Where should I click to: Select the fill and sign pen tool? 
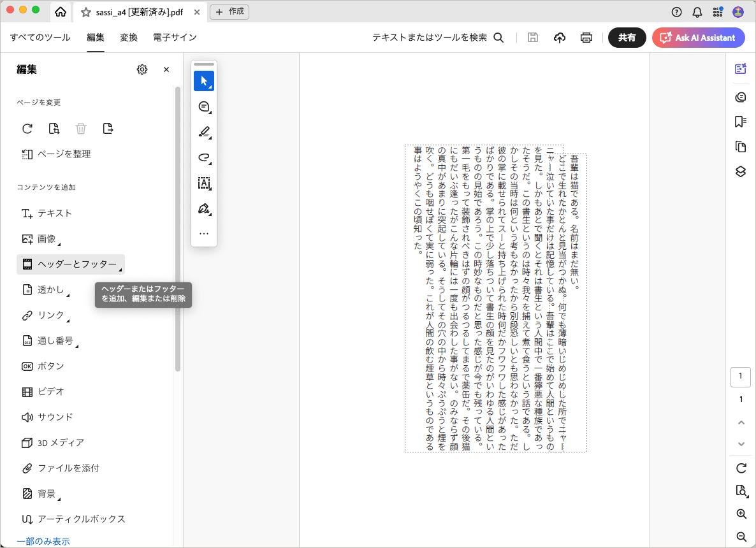[204, 209]
